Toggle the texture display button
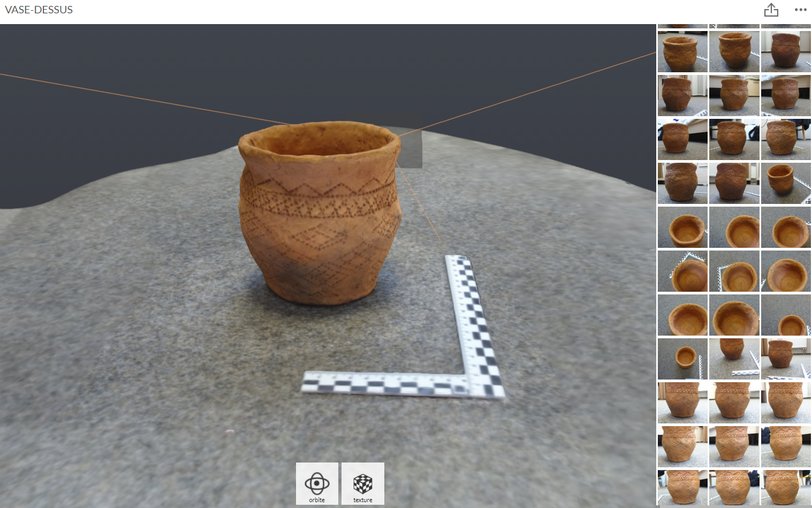812x508 pixels. tap(363, 483)
